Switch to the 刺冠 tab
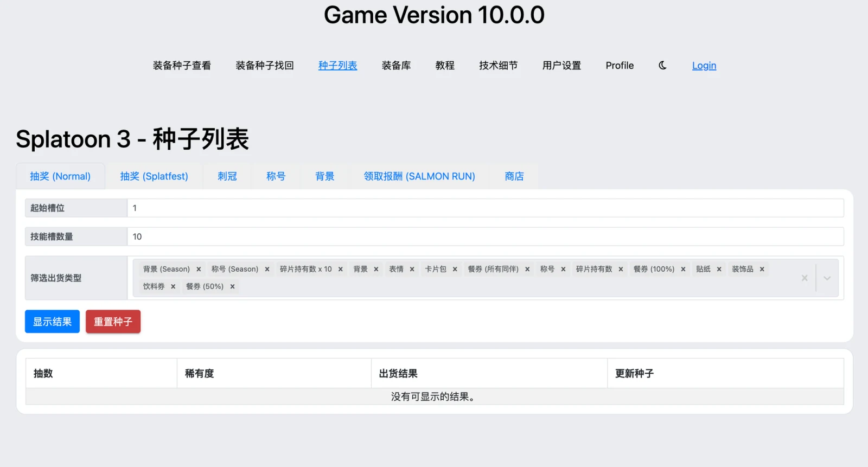This screenshot has height=467, width=868. tap(227, 176)
